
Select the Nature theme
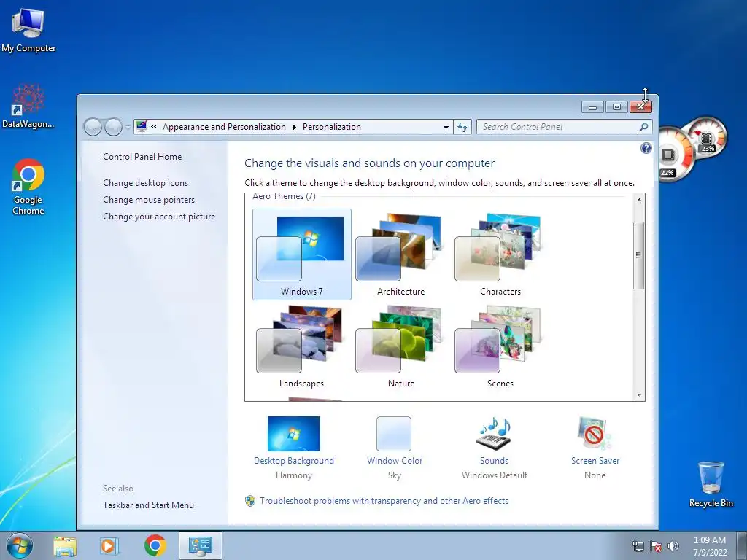400,348
